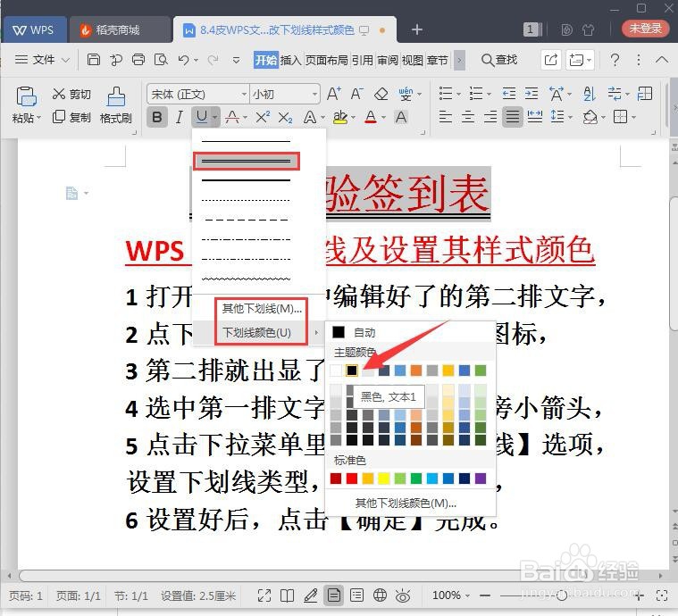Image resolution: width=678 pixels, height=616 pixels.
Task: Toggle Center alignment button
Action: (468, 117)
